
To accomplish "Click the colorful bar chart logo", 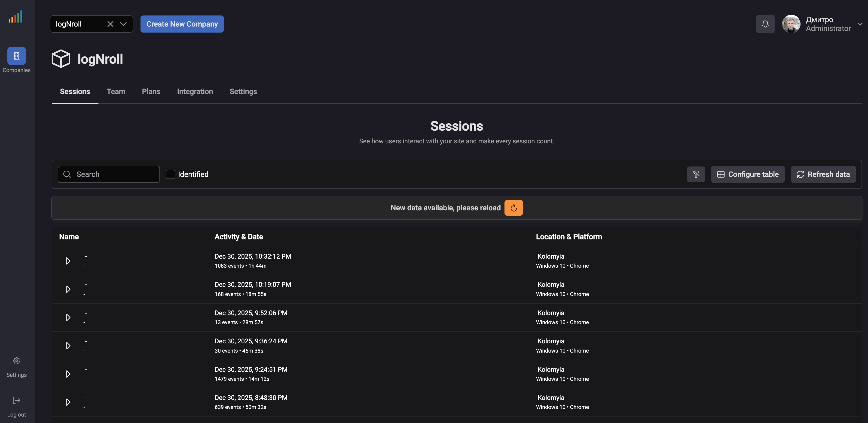I will pos(15,16).
